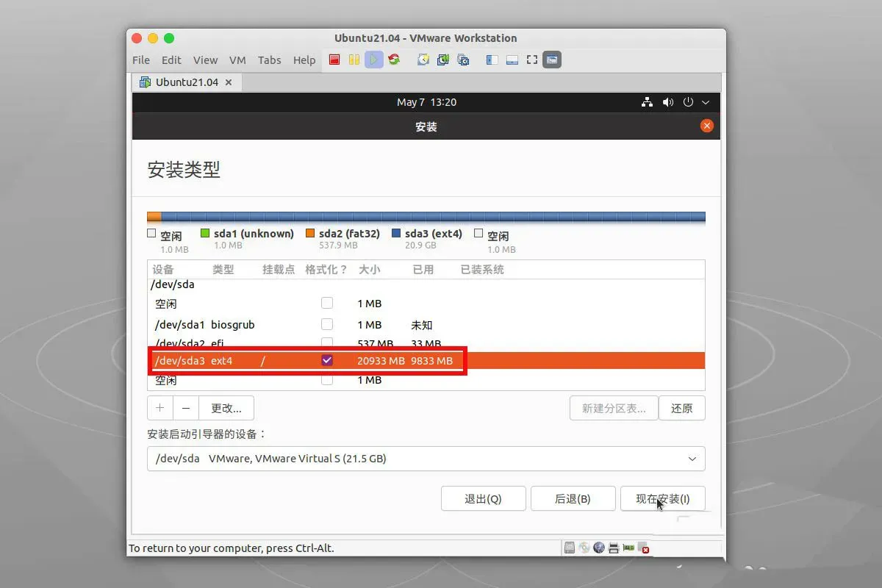Click the 20933 MB size cell
This screenshot has width=882, height=588.
click(381, 361)
